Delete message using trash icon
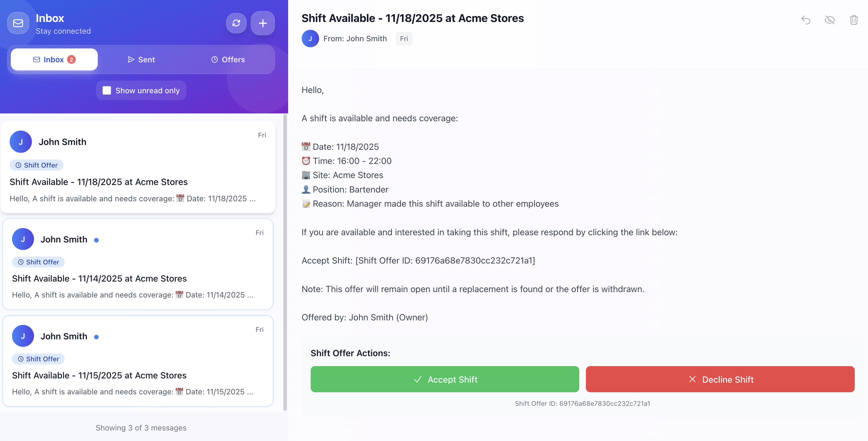This screenshot has height=441, width=868. (854, 20)
